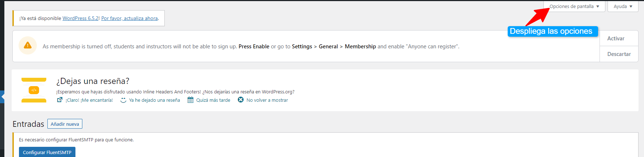Click the external link icon beside ¡Claro!
Image resolution: width=644 pixels, height=157 pixels.
tap(60, 100)
